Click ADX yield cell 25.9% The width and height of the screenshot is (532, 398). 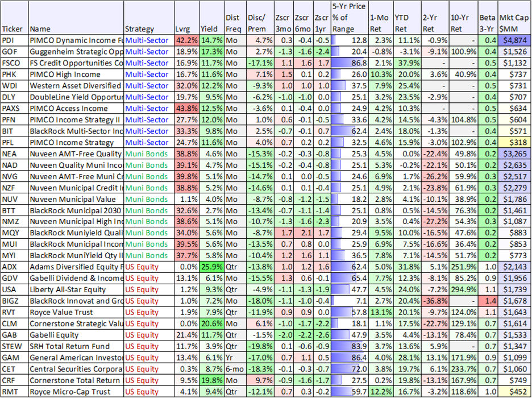(211, 267)
